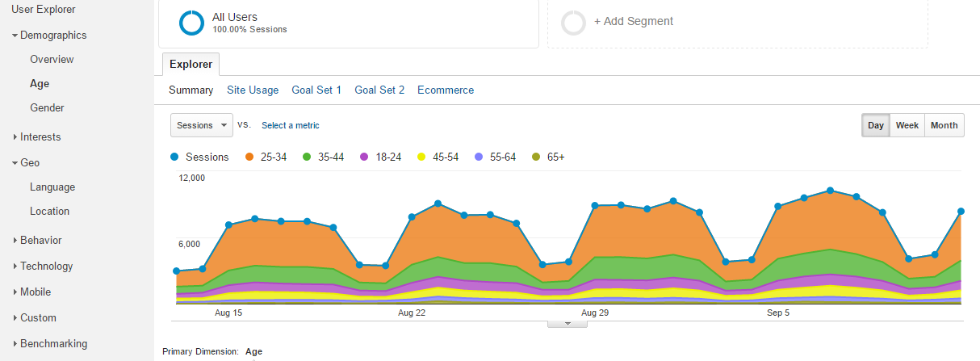Click the purple 18-24 legend dot
The image size is (980, 361).
[364, 157]
